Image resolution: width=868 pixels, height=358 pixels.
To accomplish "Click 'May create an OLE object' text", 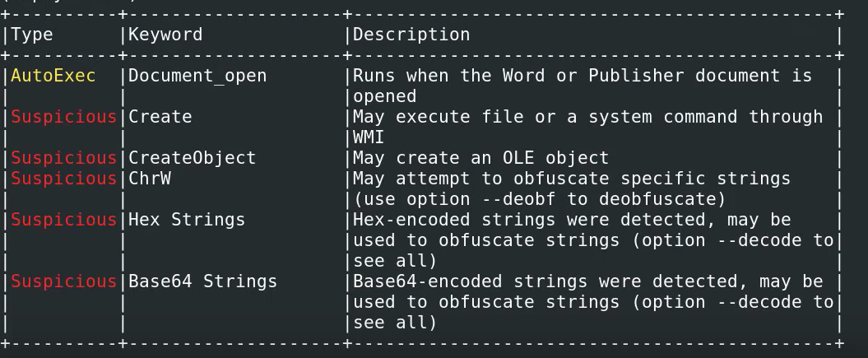I will point(481,158).
